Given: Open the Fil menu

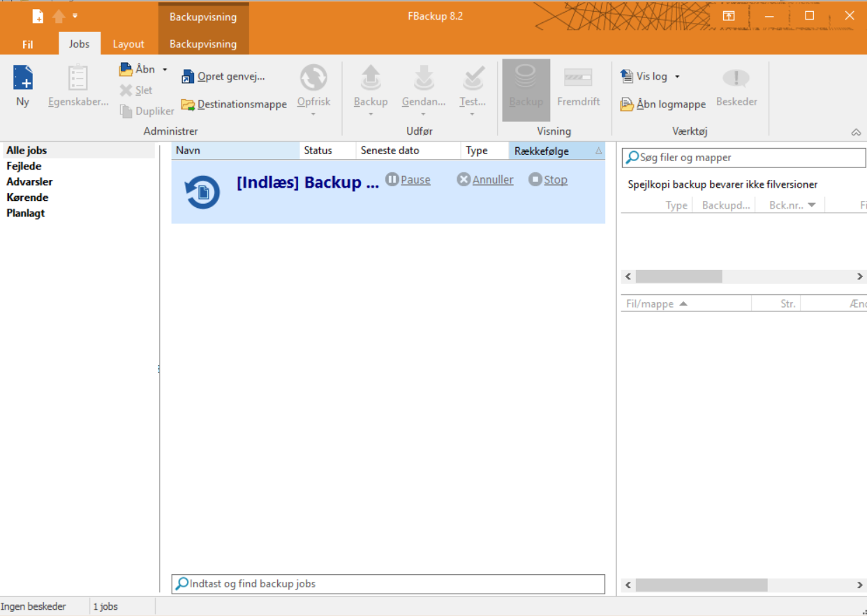Looking at the screenshot, I should (x=28, y=44).
